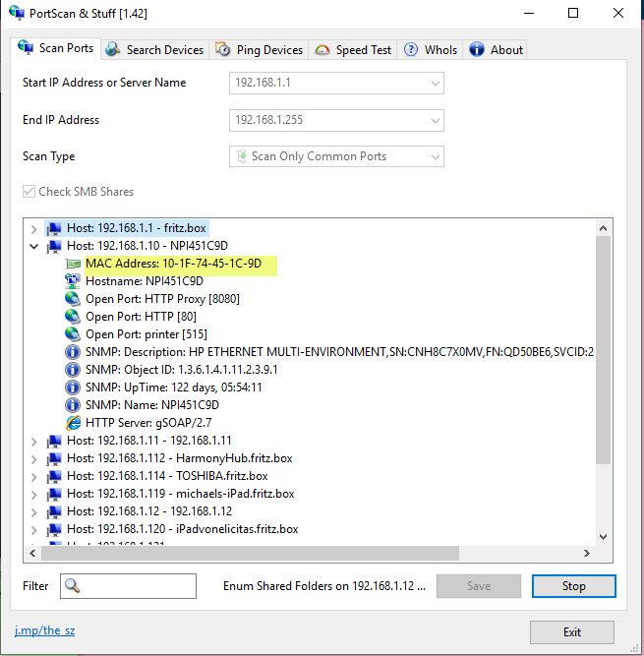Click info icon beside SNMP Name
The image size is (644, 656).
73,405
